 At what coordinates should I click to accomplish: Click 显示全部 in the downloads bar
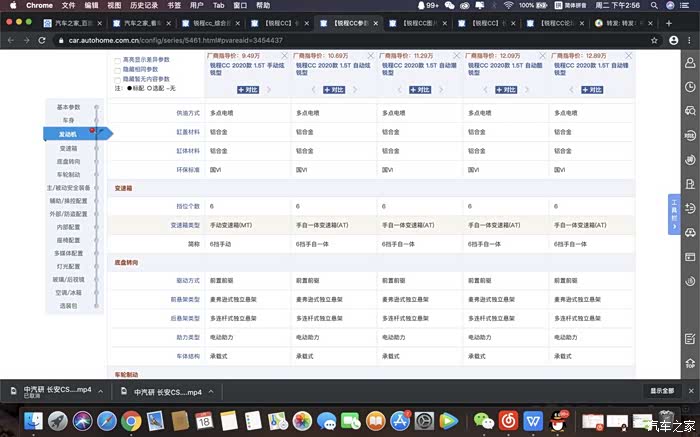click(661, 391)
